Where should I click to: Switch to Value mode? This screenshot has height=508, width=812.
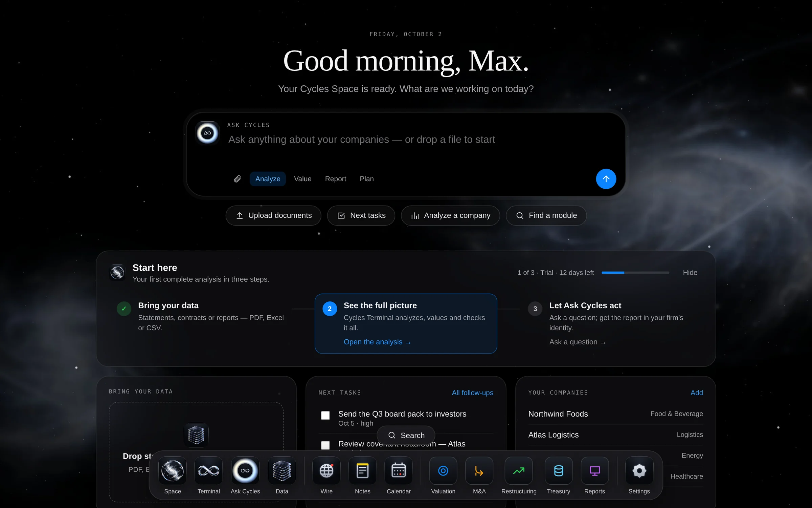click(302, 179)
